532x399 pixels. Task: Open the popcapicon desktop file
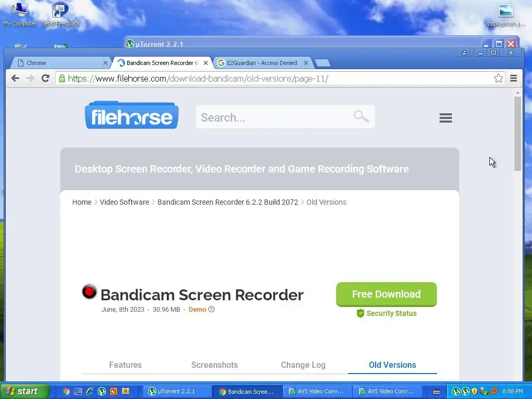[506, 14]
